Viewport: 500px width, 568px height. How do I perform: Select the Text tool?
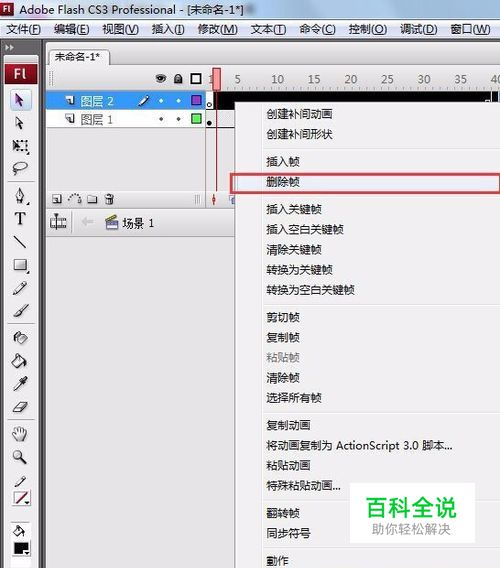20,218
